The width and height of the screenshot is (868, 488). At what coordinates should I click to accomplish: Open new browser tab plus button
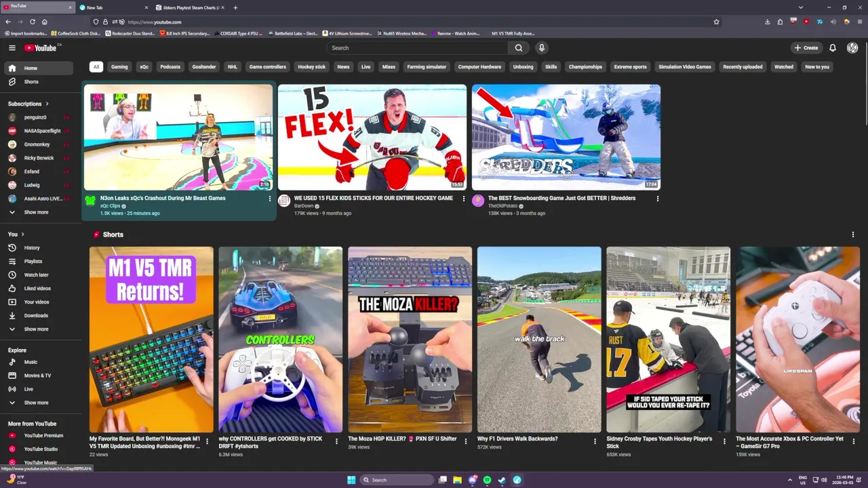(235, 7)
